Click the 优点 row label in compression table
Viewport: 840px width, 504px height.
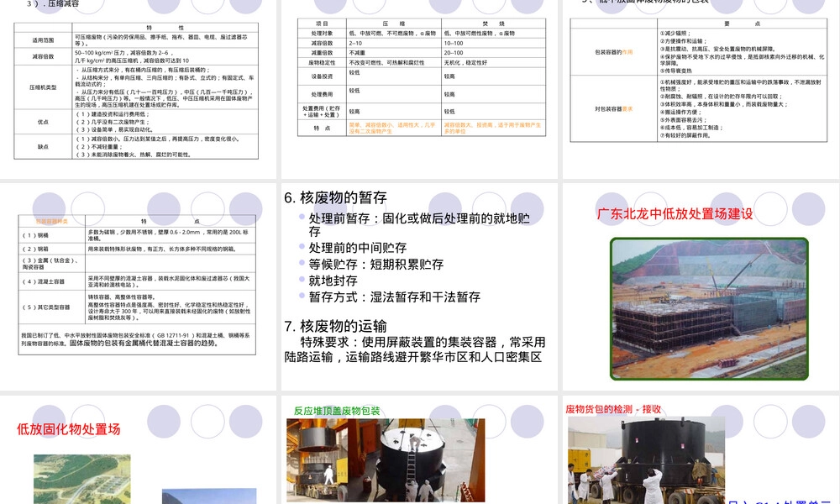[x=43, y=122]
